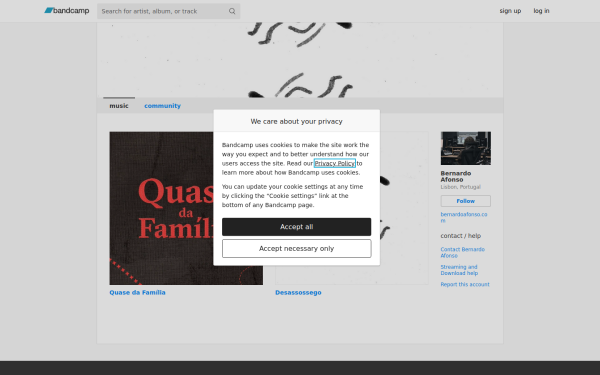Open the log in link
The height and width of the screenshot is (375, 600).
[x=541, y=11]
